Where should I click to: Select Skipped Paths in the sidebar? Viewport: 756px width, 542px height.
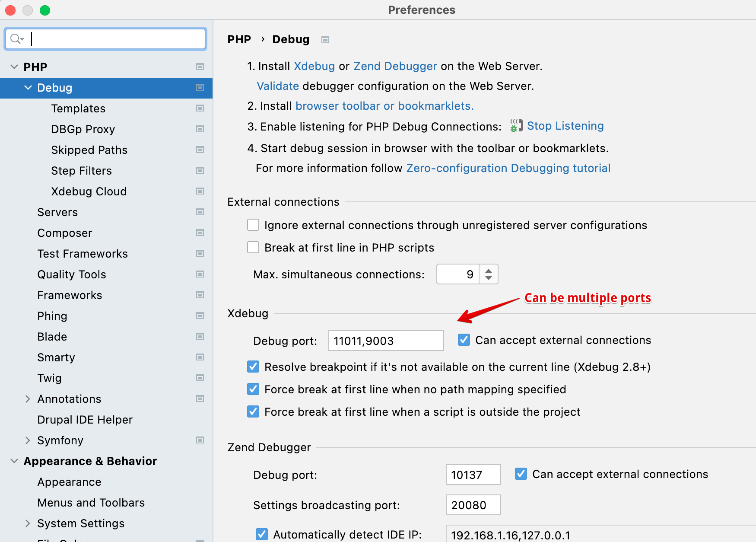click(x=89, y=150)
